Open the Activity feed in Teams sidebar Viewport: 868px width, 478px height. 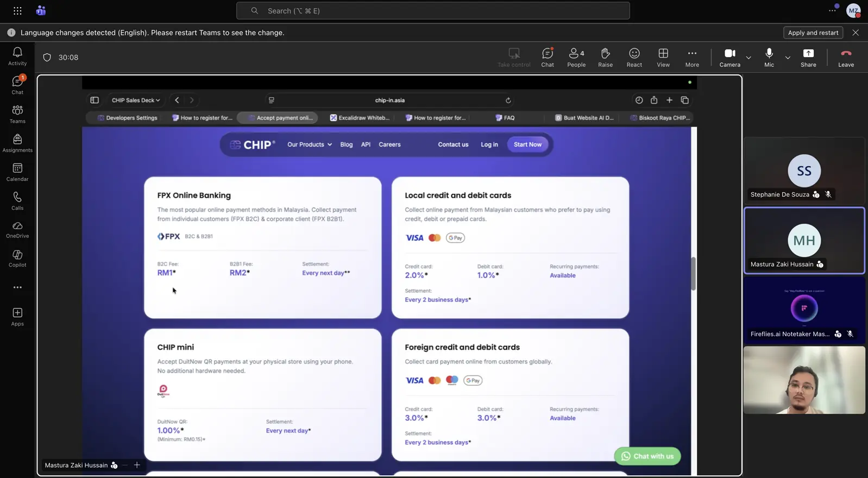(17, 56)
